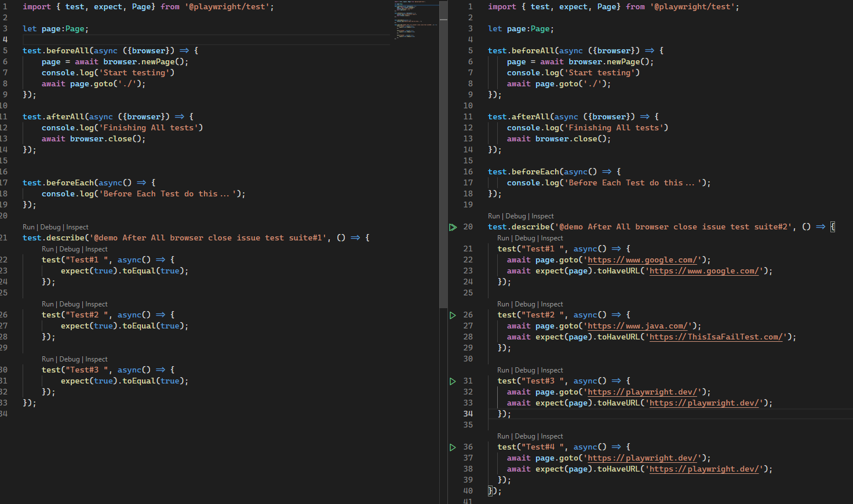Click the green run-test icon at line 20

(x=453, y=227)
